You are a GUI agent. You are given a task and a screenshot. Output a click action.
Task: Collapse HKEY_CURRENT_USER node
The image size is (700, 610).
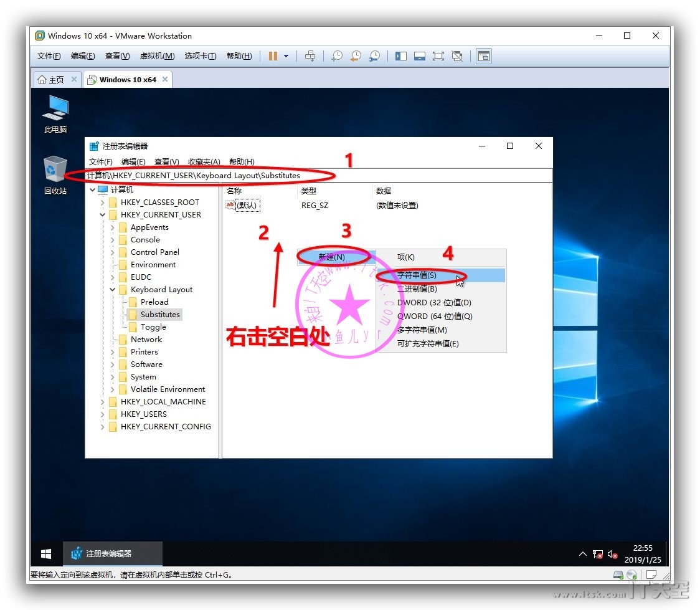pos(102,215)
